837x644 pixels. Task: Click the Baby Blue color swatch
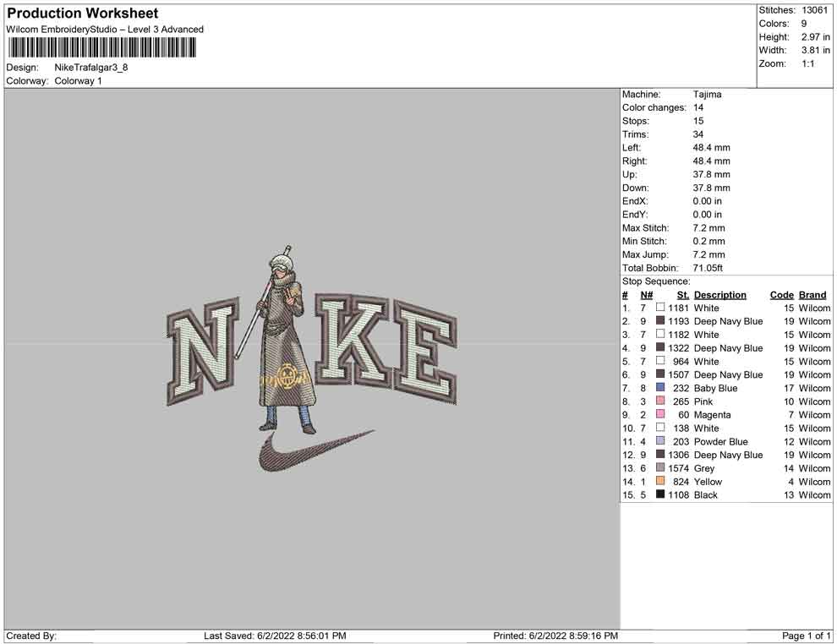pyautogui.click(x=660, y=388)
